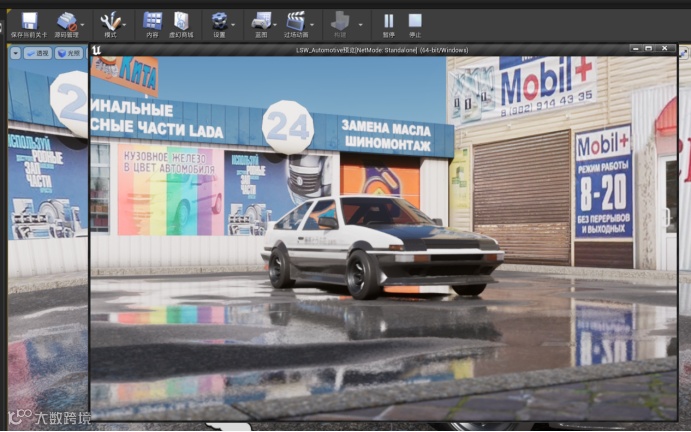691x432 pixels.
Task: Expand the Blueprints (蓝图) dropdown arrow
Action: [275, 25]
